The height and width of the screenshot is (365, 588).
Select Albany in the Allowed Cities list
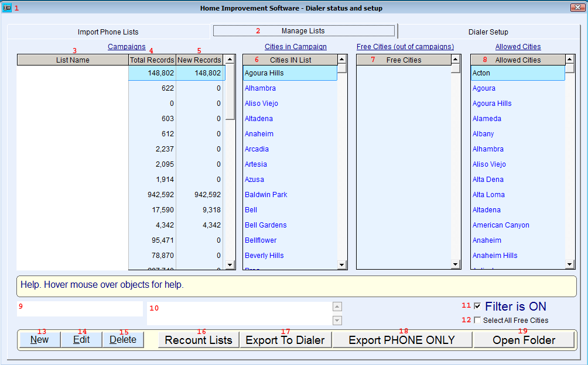pyautogui.click(x=518, y=134)
